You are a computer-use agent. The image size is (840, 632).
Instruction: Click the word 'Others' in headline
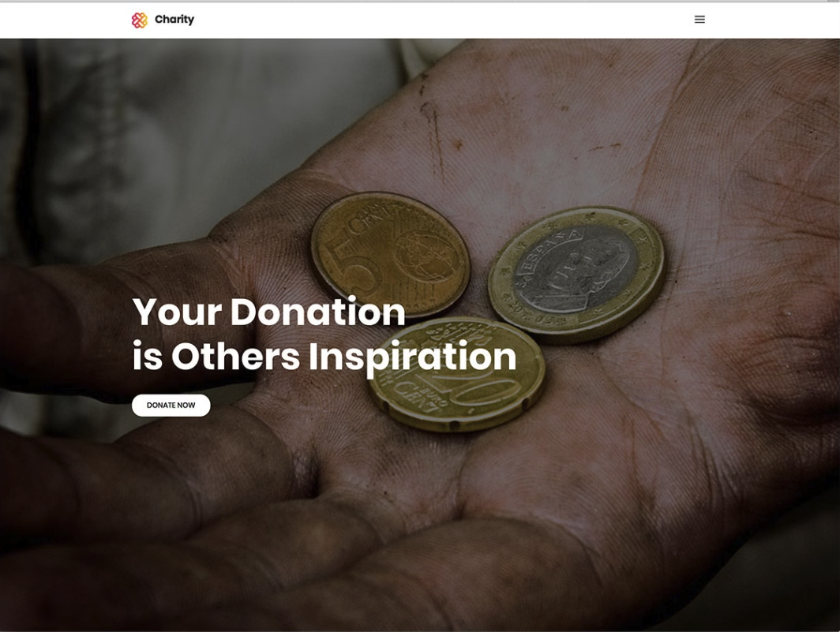[236, 357]
